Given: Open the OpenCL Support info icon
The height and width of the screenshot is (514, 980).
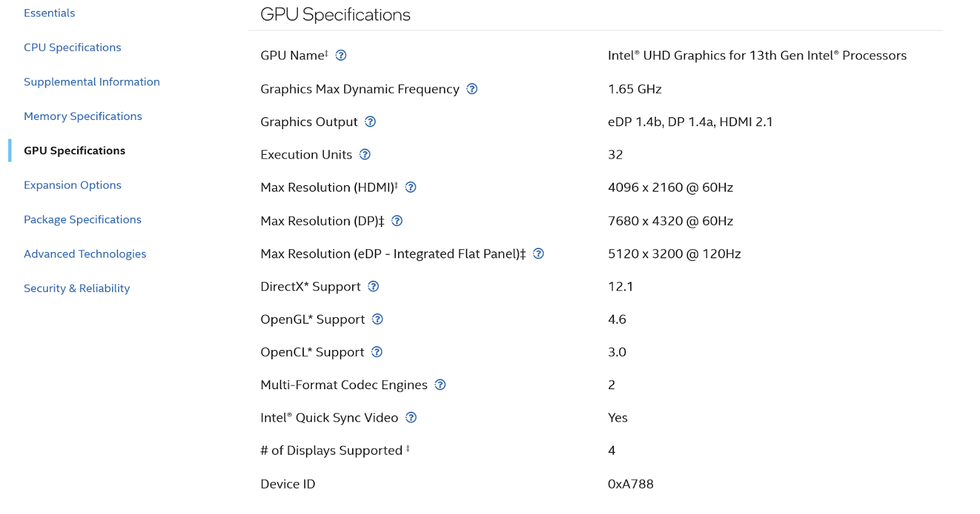Looking at the screenshot, I should coord(377,352).
